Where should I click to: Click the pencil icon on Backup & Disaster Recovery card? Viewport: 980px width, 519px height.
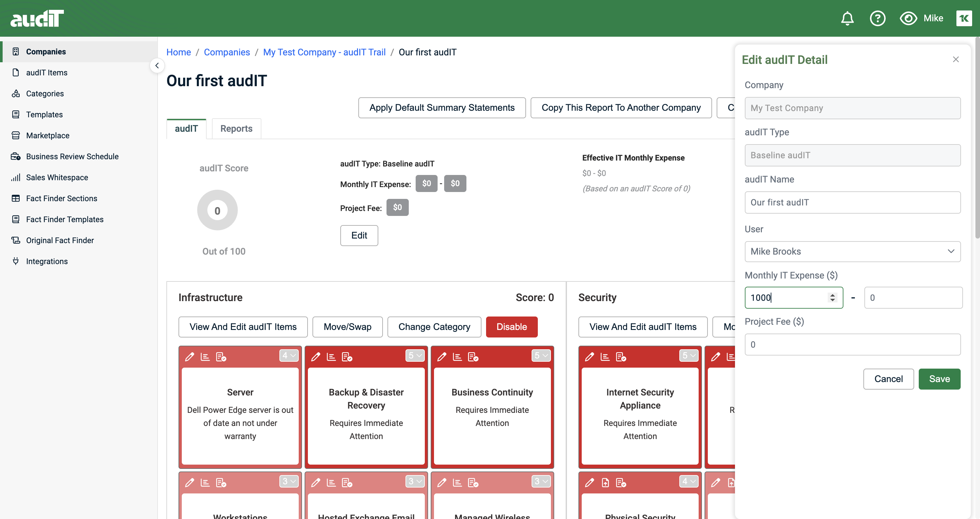[315, 356]
